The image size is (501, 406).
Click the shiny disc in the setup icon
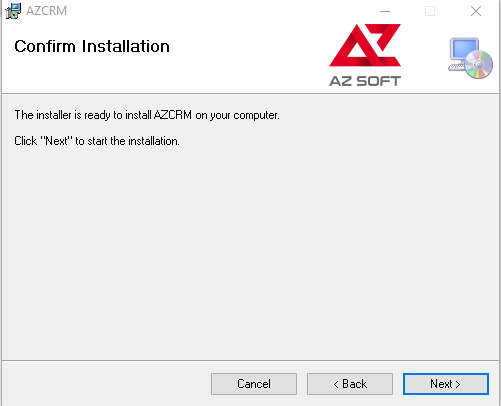click(x=479, y=65)
